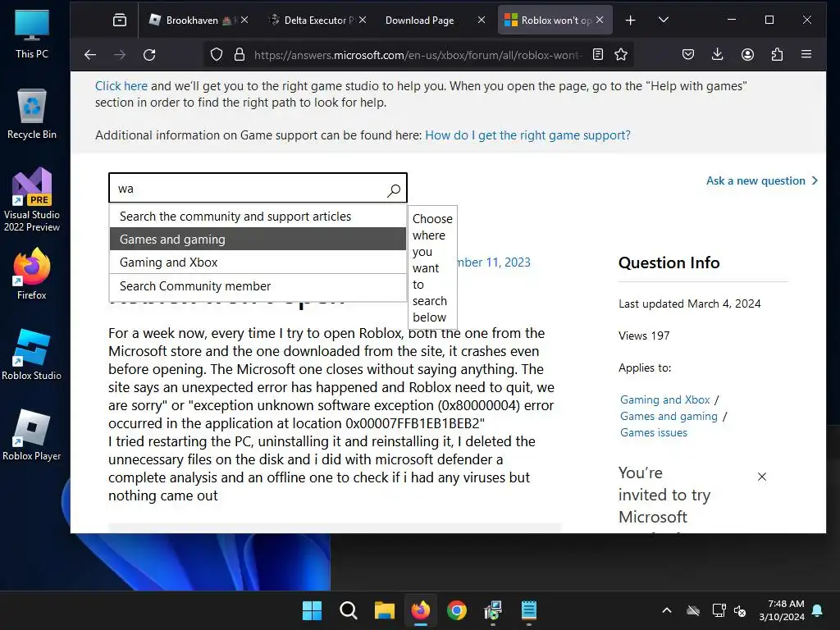Open Gaming and Xbox link under Applies to
The width and height of the screenshot is (840, 630).
[664, 399]
